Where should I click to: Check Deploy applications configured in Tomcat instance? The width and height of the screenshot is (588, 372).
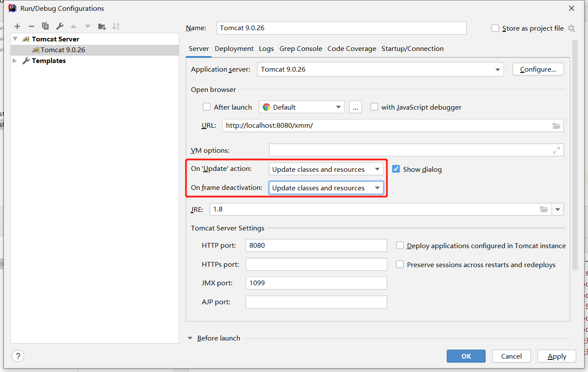tap(400, 246)
